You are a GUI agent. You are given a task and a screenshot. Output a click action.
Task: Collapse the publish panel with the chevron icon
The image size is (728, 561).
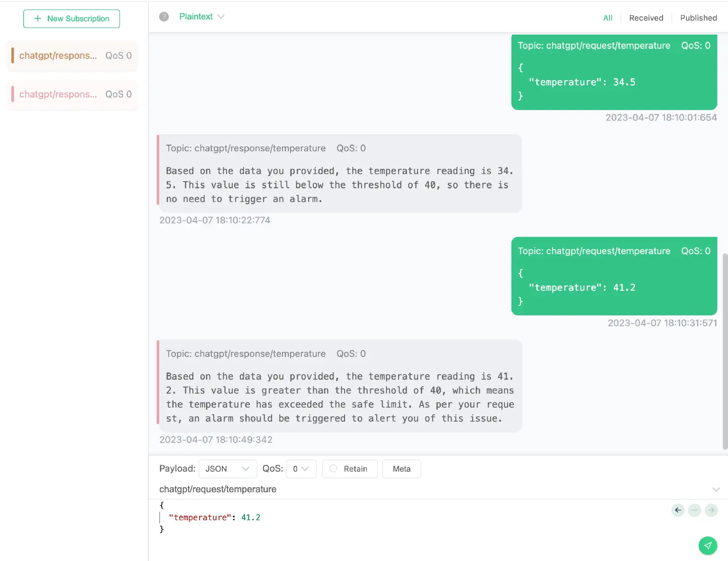[717, 489]
